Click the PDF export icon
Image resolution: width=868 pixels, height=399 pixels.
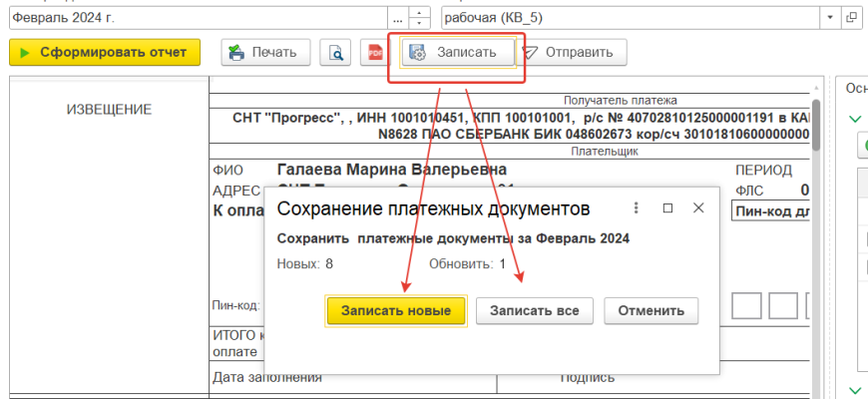[376, 53]
